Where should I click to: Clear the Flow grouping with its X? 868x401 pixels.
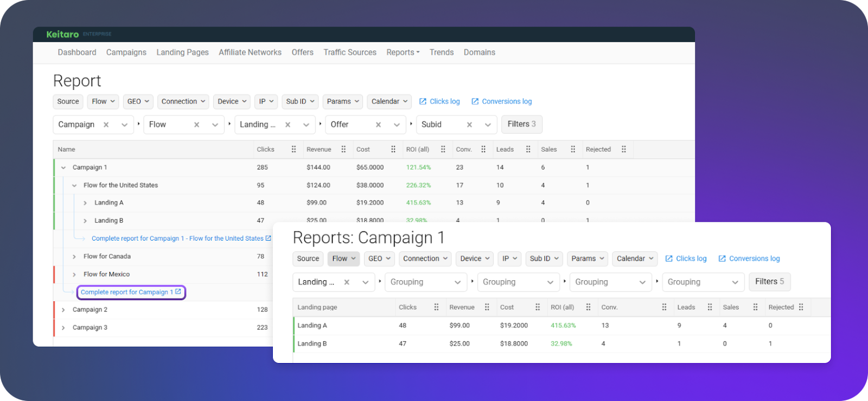197,125
